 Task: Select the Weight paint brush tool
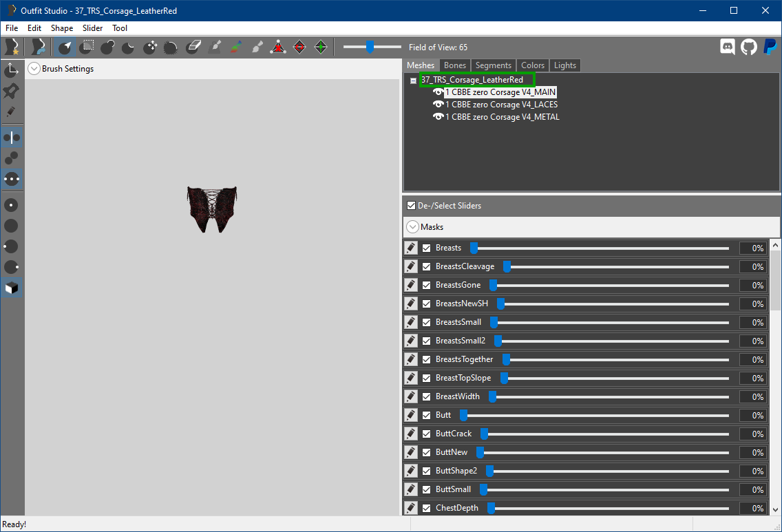click(x=215, y=47)
